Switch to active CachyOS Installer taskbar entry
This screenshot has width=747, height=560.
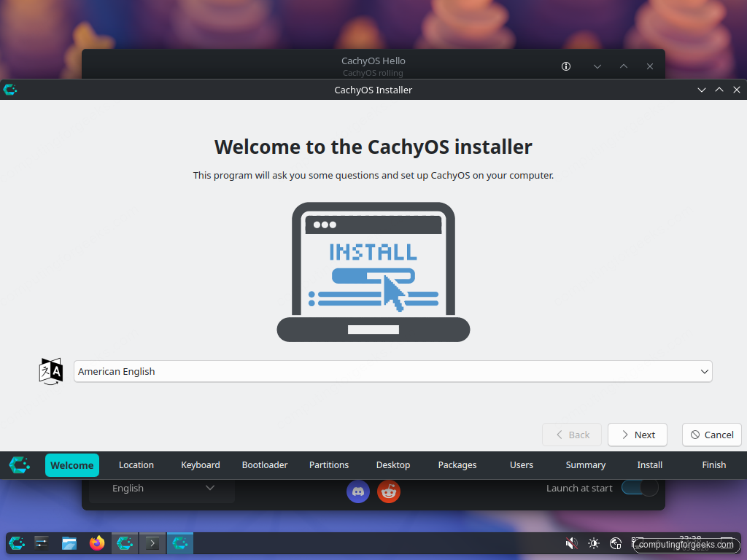(180, 542)
